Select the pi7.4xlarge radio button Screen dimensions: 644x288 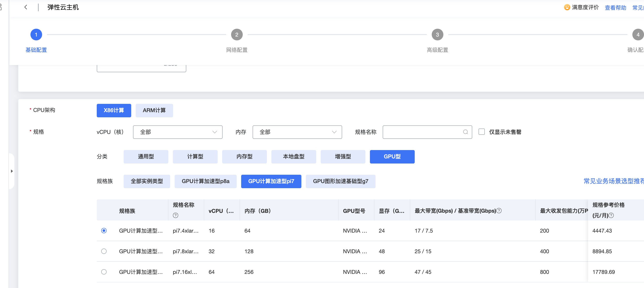coord(104,231)
